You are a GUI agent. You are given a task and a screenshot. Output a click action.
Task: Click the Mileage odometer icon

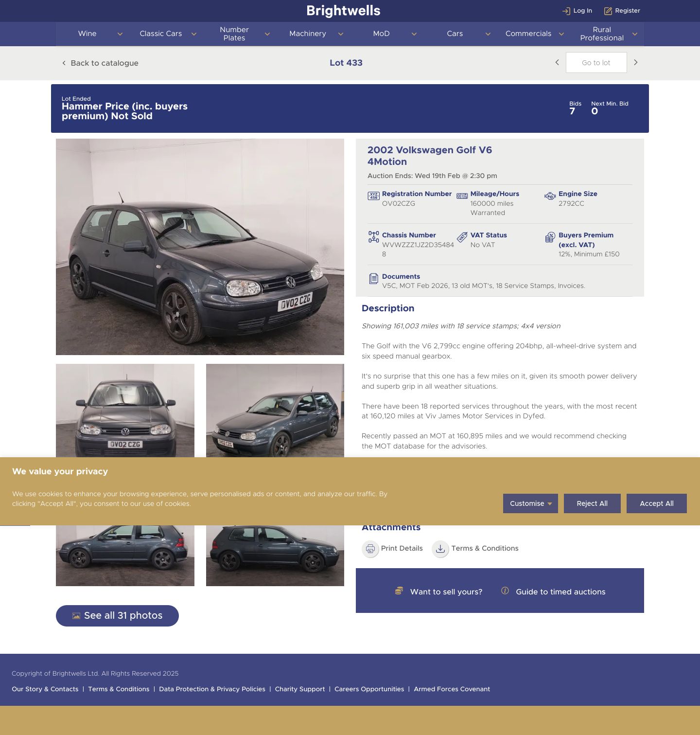pos(462,196)
